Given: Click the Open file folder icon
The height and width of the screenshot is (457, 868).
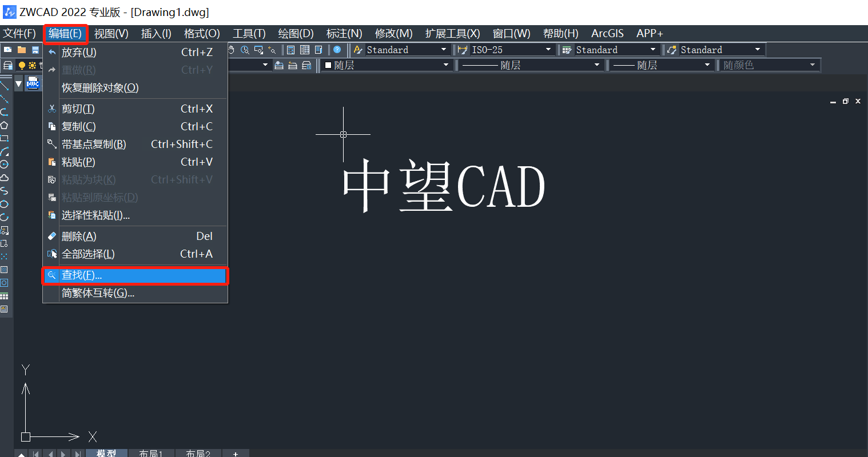Looking at the screenshot, I should pyautogui.click(x=22, y=50).
